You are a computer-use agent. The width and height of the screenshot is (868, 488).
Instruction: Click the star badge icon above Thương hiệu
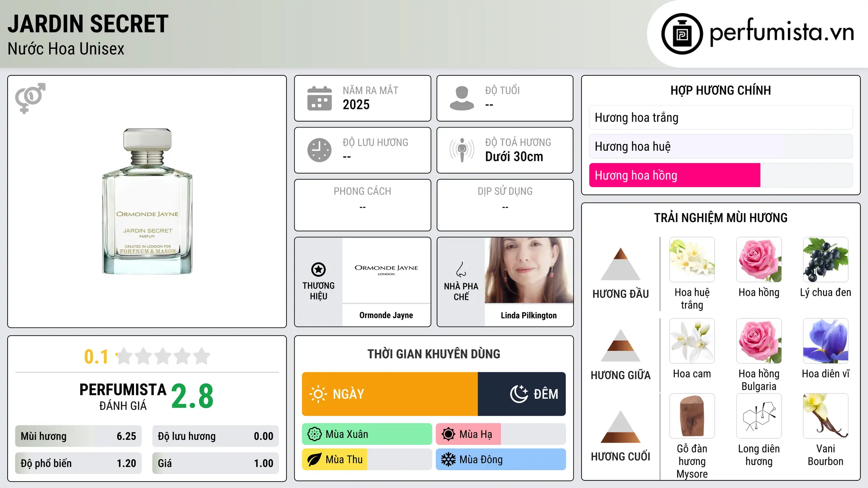point(318,269)
